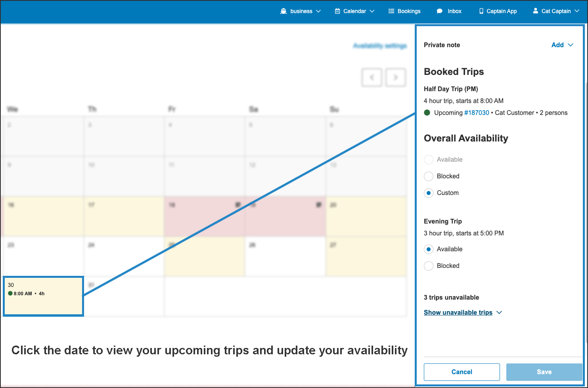Open the Inbox chat bubble icon
The image size is (588, 388).
tap(440, 11)
